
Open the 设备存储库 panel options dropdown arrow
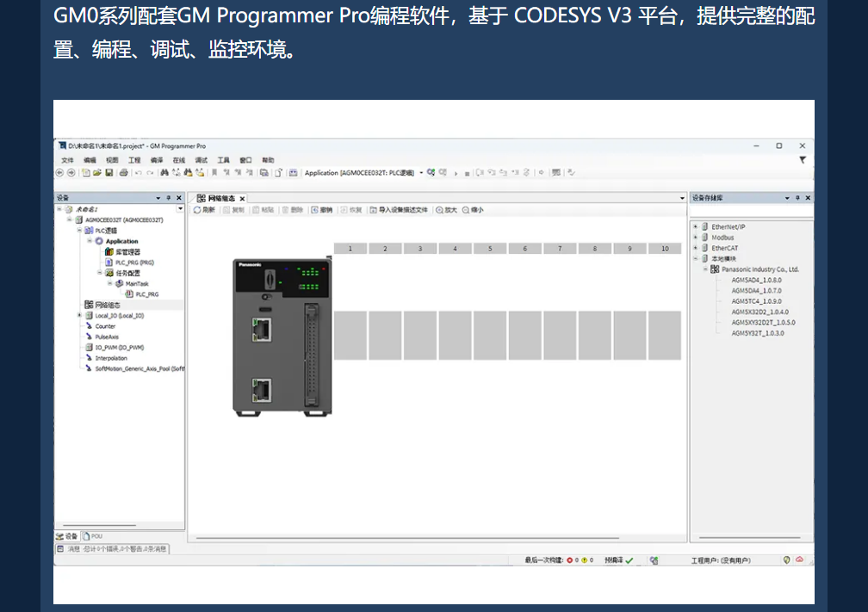[787, 198]
